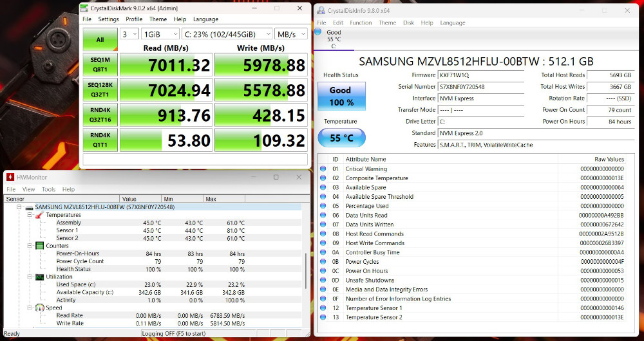Open CrystalDiskInfo Function menu
The width and height of the screenshot is (644, 341).
point(361,23)
